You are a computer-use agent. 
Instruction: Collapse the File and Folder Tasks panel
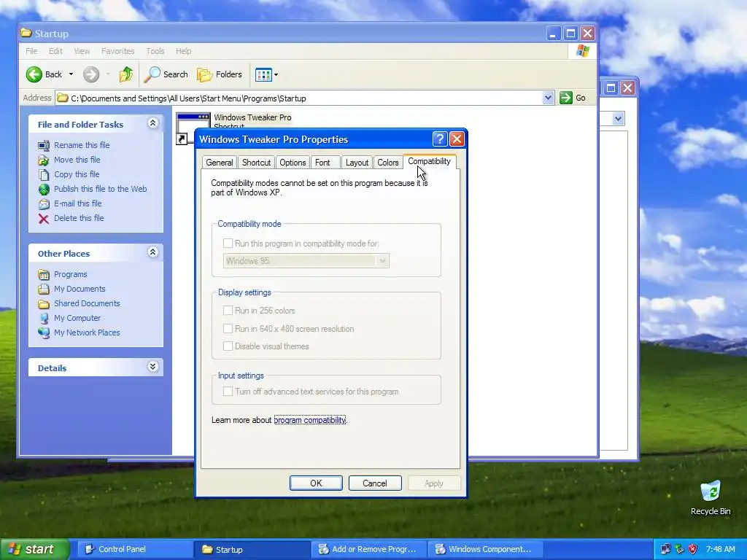pyautogui.click(x=153, y=123)
